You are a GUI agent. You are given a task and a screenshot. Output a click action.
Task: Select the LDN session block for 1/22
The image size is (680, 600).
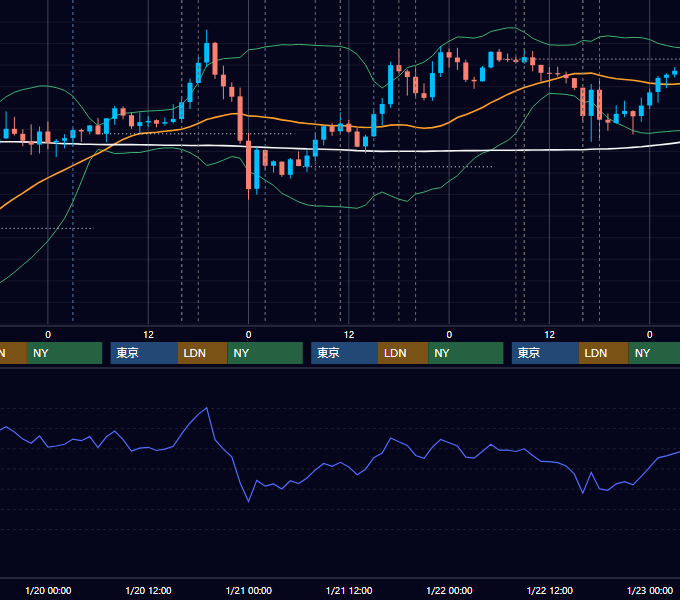(x=604, y=353)
